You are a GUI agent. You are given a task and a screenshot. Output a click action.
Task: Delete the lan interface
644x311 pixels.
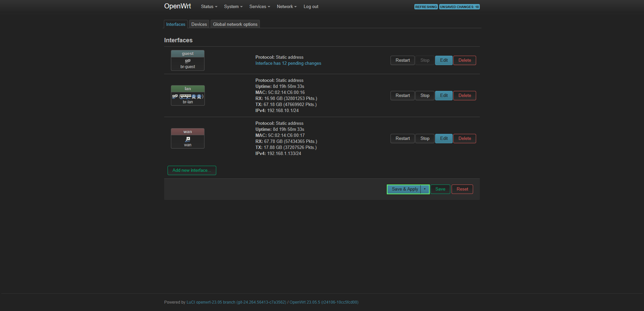[465, 96]
